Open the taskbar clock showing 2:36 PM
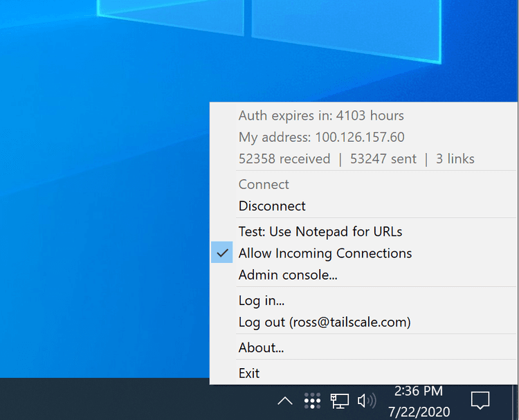 click(418, 400)
